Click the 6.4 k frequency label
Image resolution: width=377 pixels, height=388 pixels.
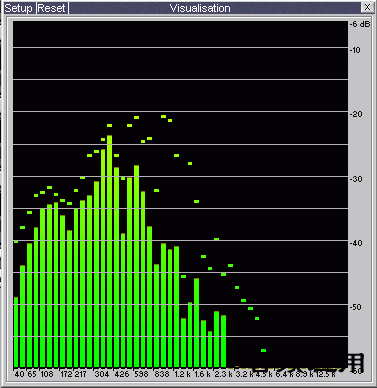click(x=284, y=374)
